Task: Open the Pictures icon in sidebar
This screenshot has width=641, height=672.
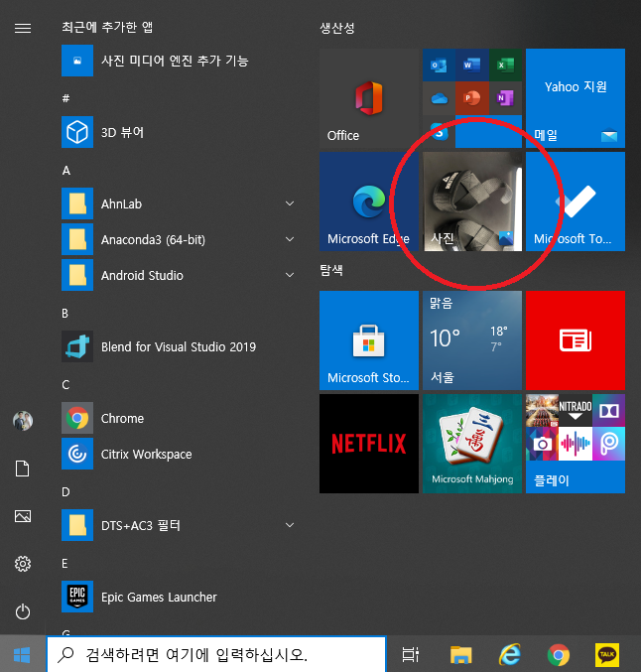Action: [x=23, y=516]
